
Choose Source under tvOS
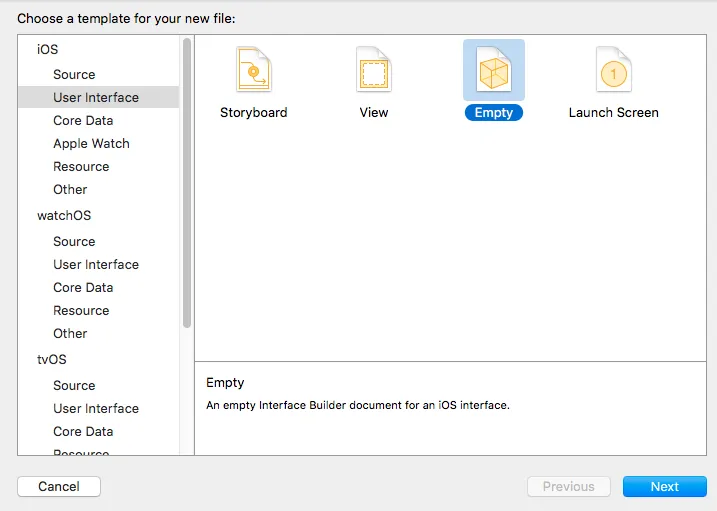click(x=74, y=385)
